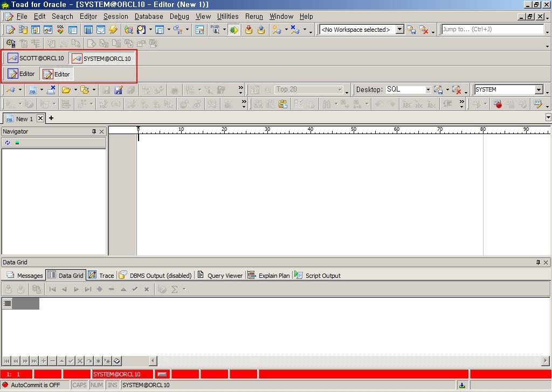Open the SYSTEM schema dropdown
The image size is (552, 392).
point(539,90)
